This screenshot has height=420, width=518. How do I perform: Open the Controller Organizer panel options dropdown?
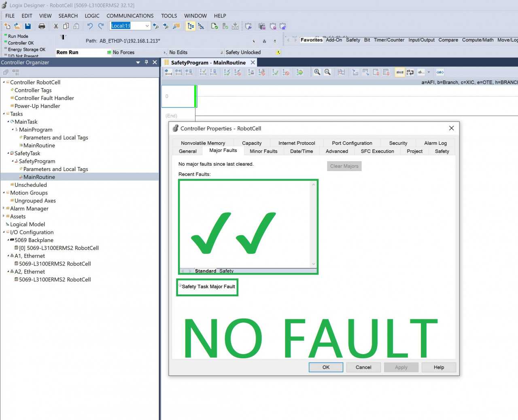(x=138, y=62)
